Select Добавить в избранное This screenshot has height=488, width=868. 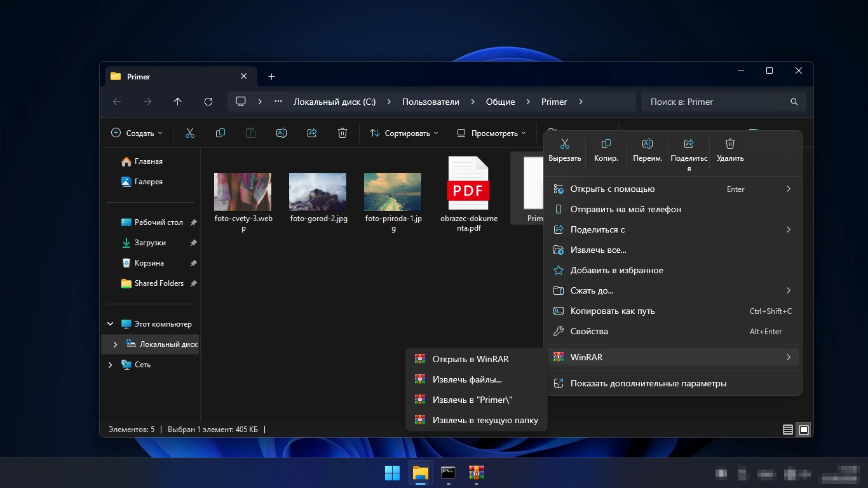(673, 270)
